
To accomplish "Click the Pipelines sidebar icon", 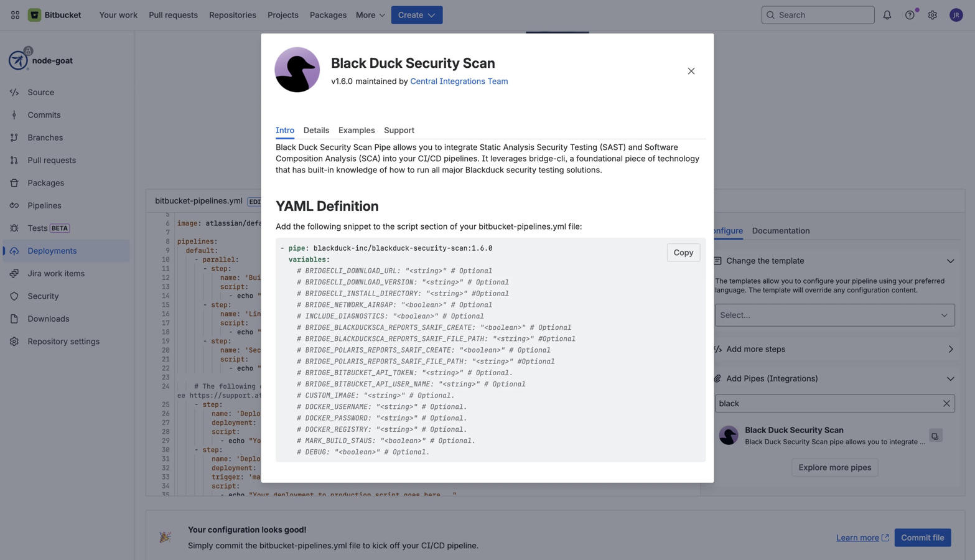I will (x=14, y=206).
